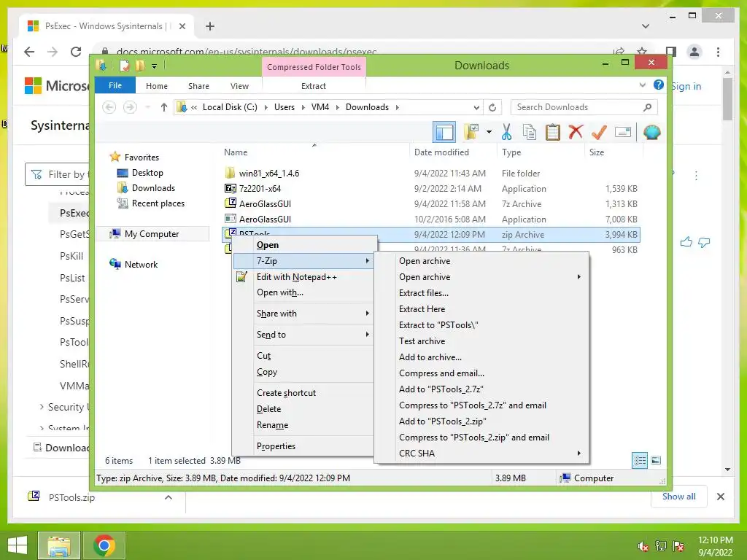Click the Chrome icon in the taskbar
747x560 pixels.
pyautogui.click(x=104, y=545)
